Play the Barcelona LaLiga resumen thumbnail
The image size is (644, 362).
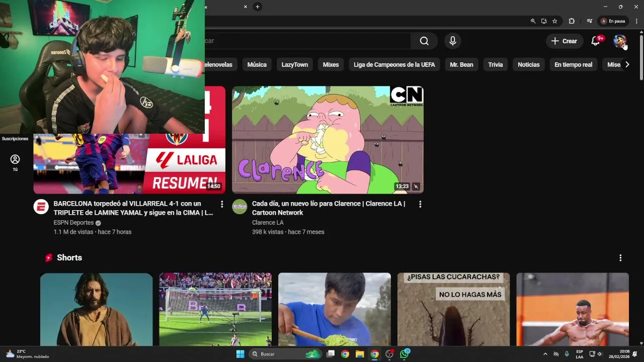click(x=129, y=163)
